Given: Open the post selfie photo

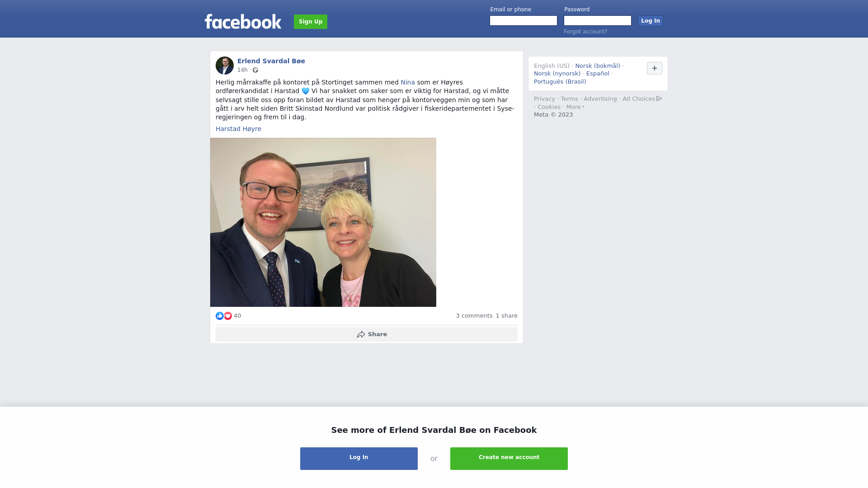Looking at the screenshot, I should (323, 222).
